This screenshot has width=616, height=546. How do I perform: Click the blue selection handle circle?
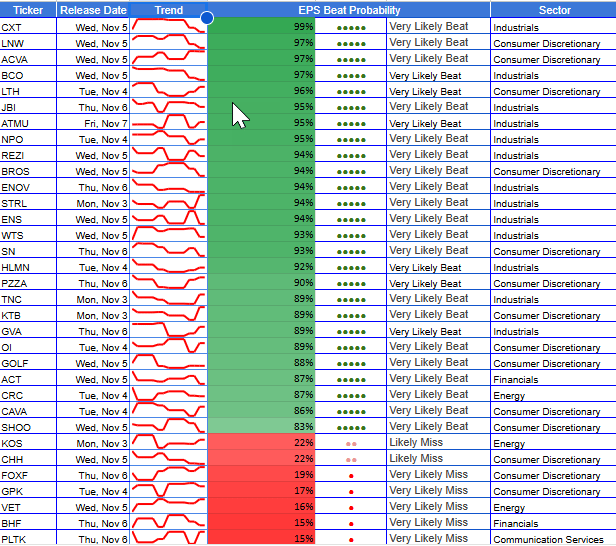207,18
